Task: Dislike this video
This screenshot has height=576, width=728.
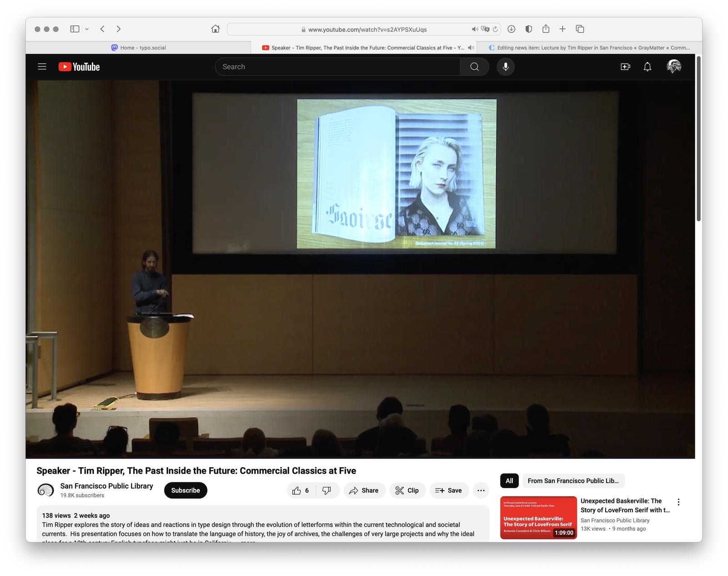Action: pos(327,490)
